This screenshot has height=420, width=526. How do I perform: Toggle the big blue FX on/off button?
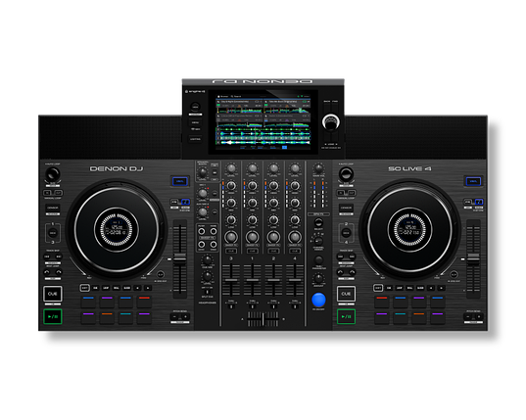[318, 300]
